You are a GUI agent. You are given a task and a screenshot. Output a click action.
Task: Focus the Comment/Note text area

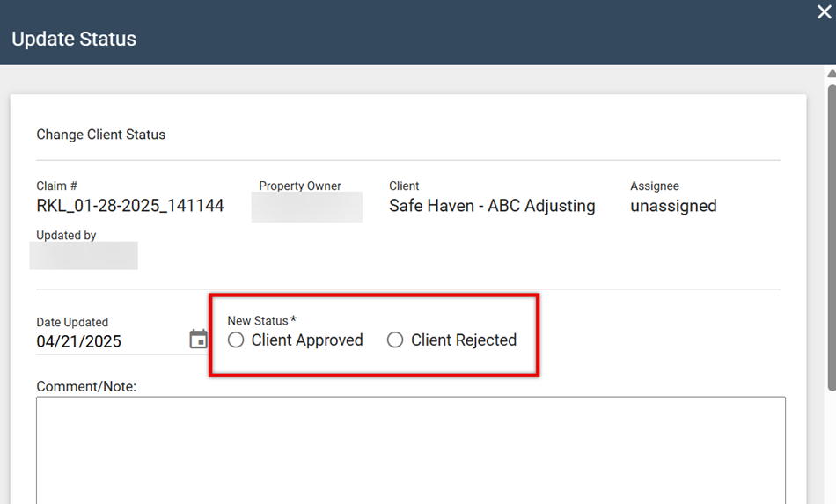[x=410, y=449]
